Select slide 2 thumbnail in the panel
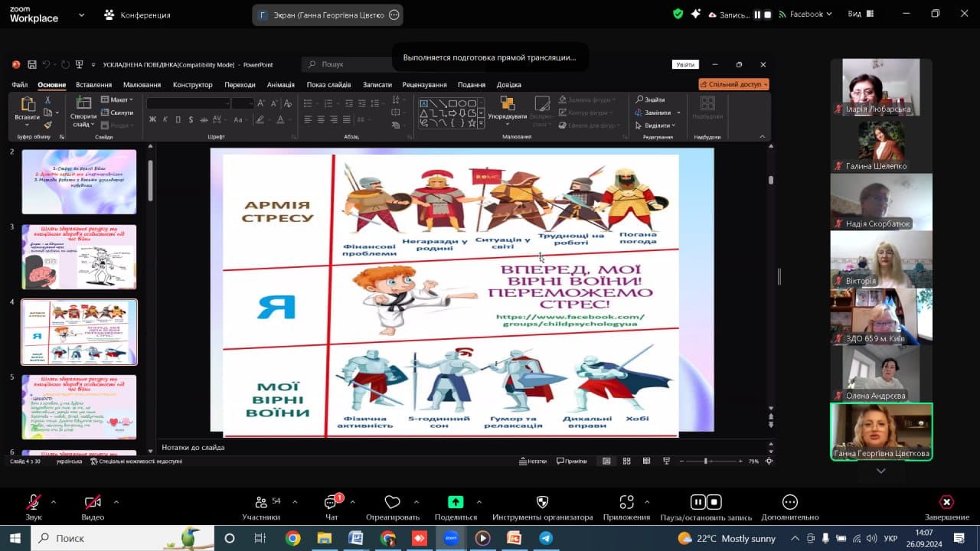Viewport: 980px width, 551px height. 79,181
